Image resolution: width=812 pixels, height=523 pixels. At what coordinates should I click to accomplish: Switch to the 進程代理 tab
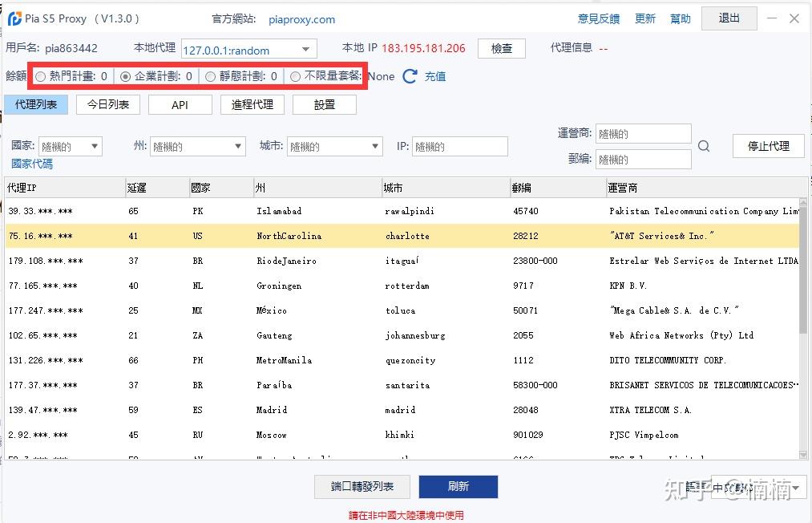pos(252,104)
